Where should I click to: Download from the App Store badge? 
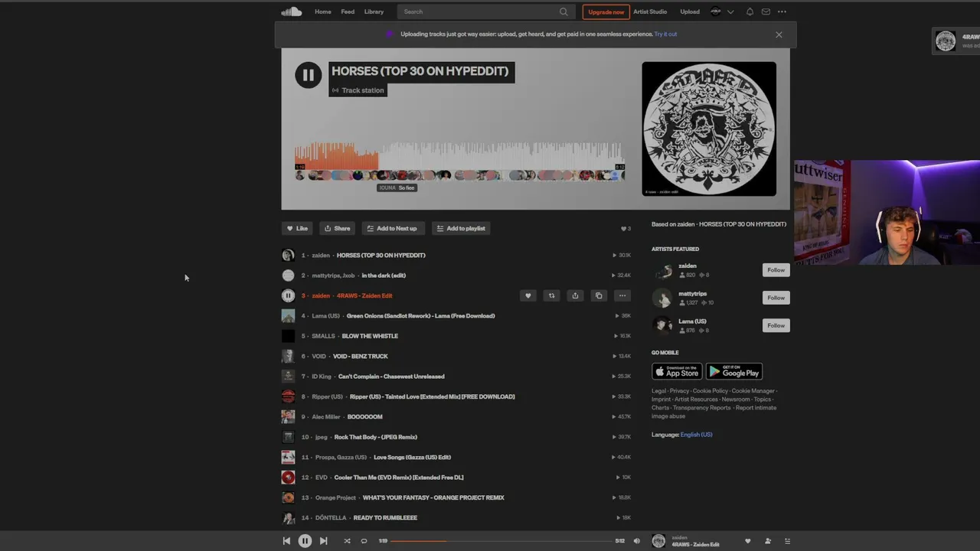click(x=677, y=371)
